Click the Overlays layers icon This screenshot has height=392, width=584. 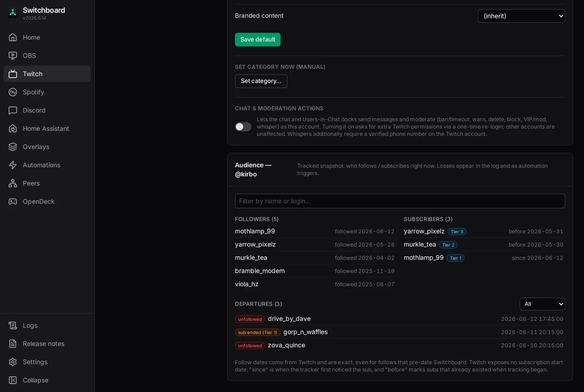coord(13,147)
